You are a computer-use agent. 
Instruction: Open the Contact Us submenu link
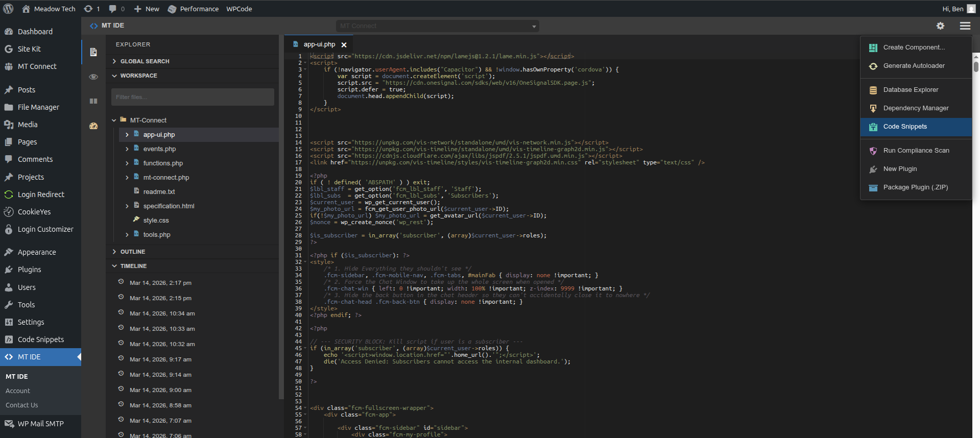[22, 405]
